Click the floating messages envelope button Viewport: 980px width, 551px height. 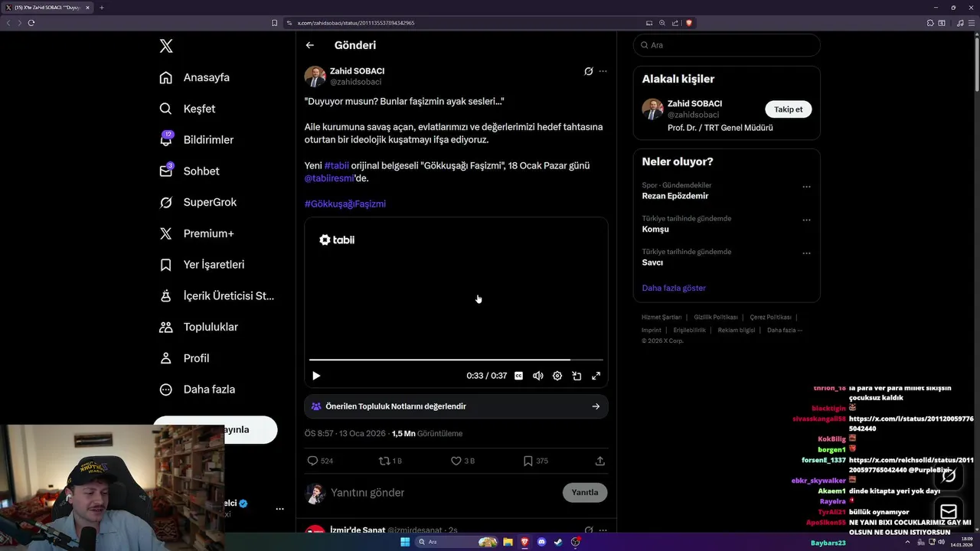point(949,512)
